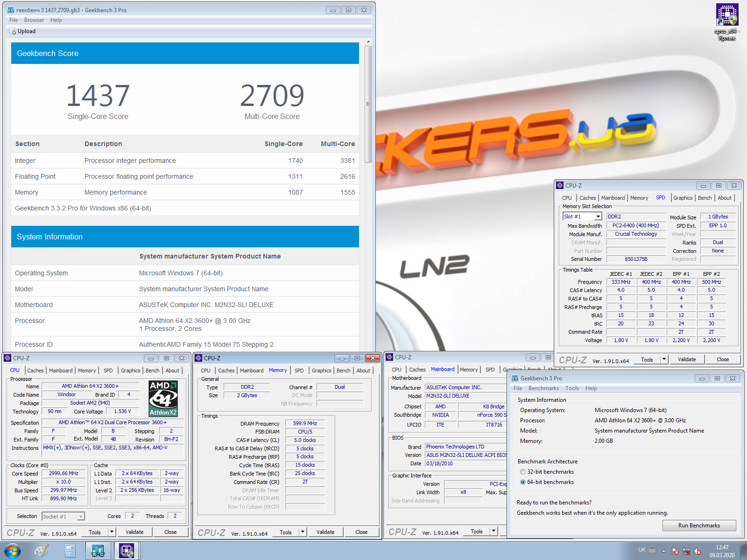Switch to Graphics tab in Memory window
The image size is (747, 560).
coord(321,371)
